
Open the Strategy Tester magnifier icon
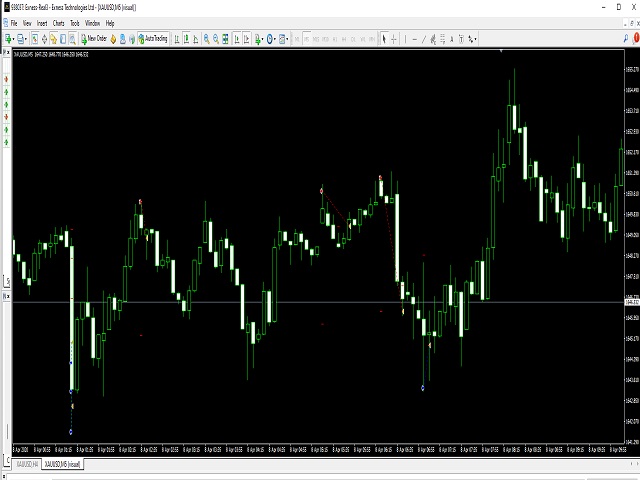pyautogui.click(x=72, y=39)
